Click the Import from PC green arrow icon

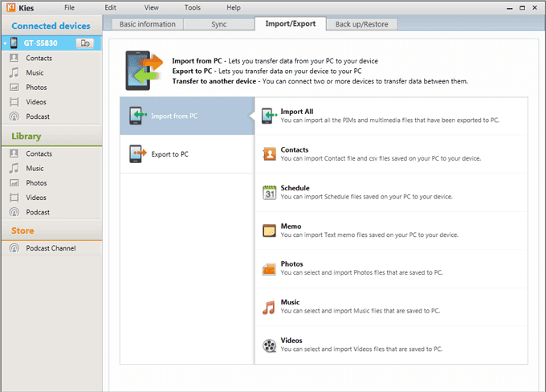pyautogui.click(x=137, y=116)
